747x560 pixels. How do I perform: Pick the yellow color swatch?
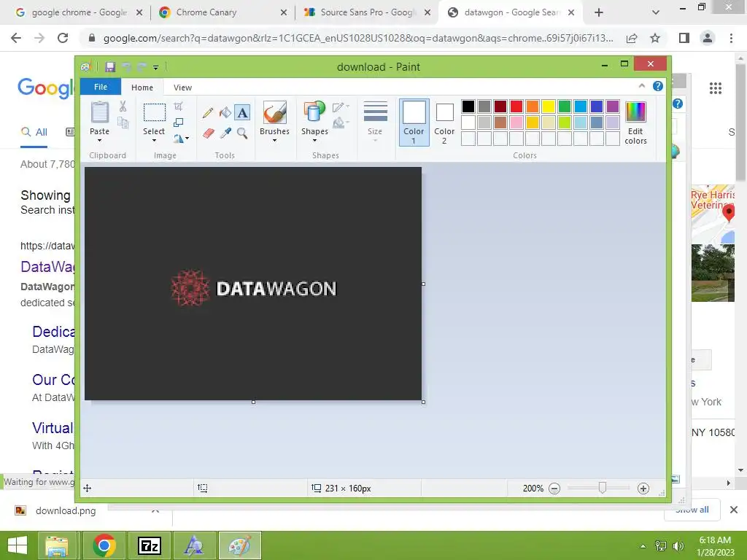tap(549, 106)
